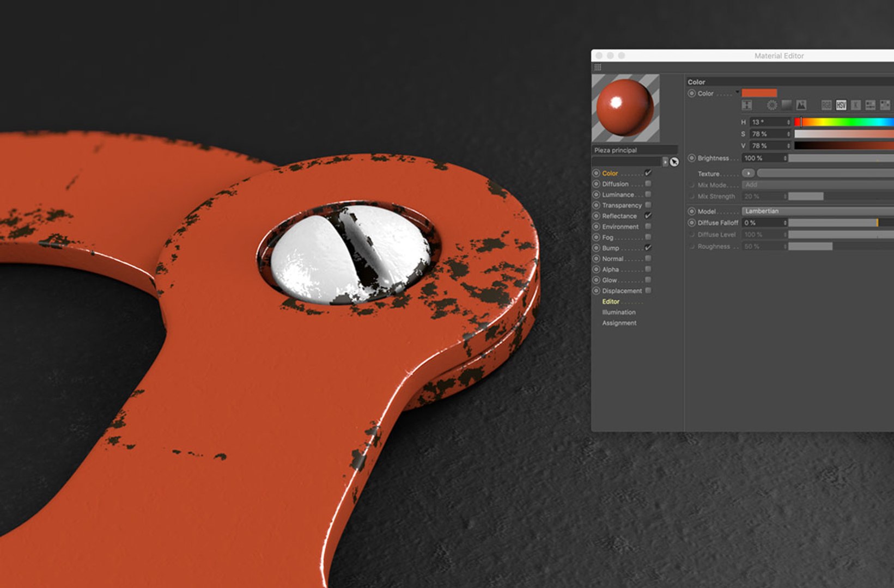894x588 pixels.
Task: Select the spectrum gradient mode icon
Action: 787,105
